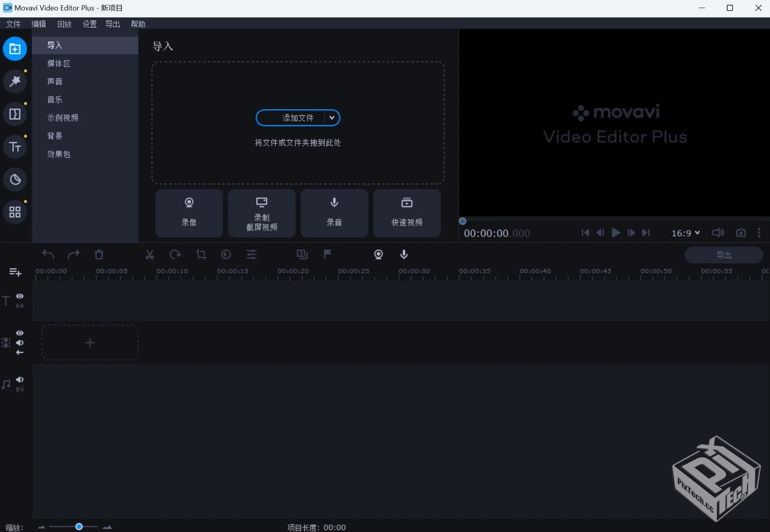Open the Filters panel in sidebar
770x532 pixels.
[15, 81]
